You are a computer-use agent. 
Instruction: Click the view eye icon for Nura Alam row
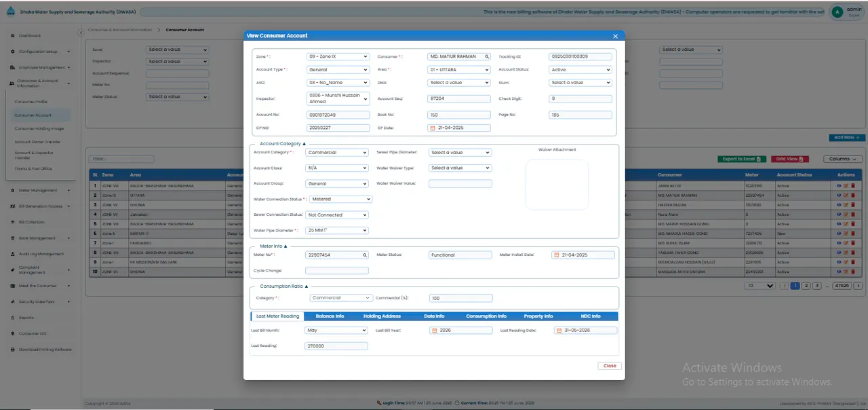pyautogui.click(x=839, y=215)
